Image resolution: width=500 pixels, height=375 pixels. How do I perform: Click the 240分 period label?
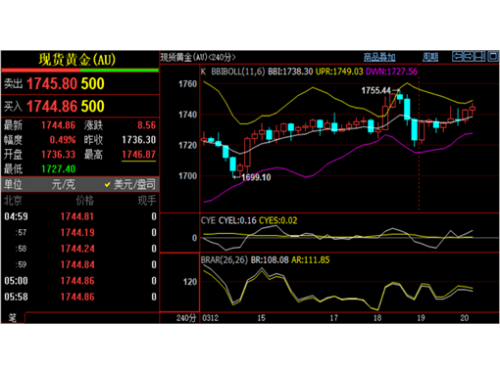(x=186, y=318)
